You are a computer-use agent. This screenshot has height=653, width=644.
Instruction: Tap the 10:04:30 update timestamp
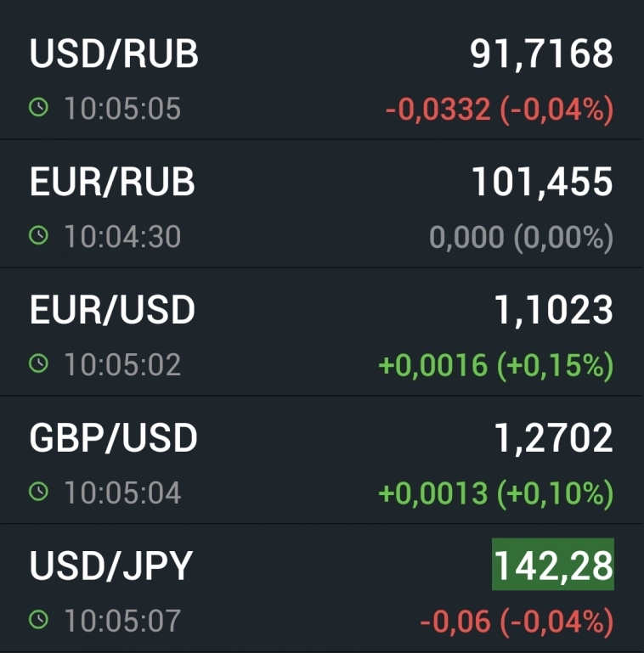(x=122, y=237)
